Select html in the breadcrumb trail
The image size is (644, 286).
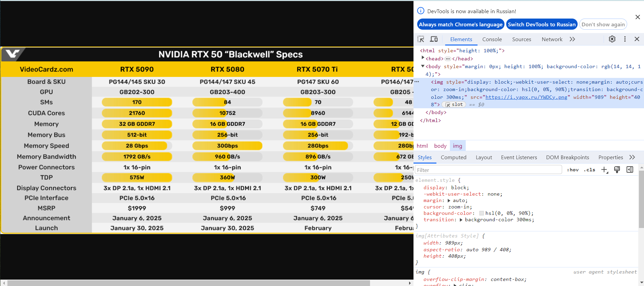422,146
